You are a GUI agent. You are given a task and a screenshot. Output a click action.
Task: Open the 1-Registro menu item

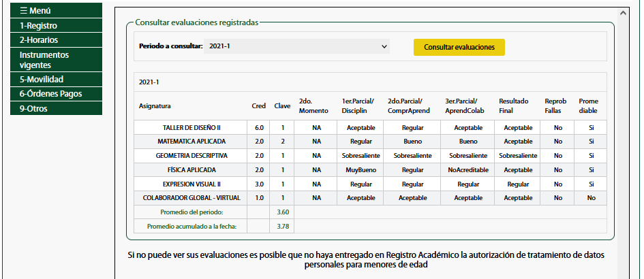pos(56,25)
